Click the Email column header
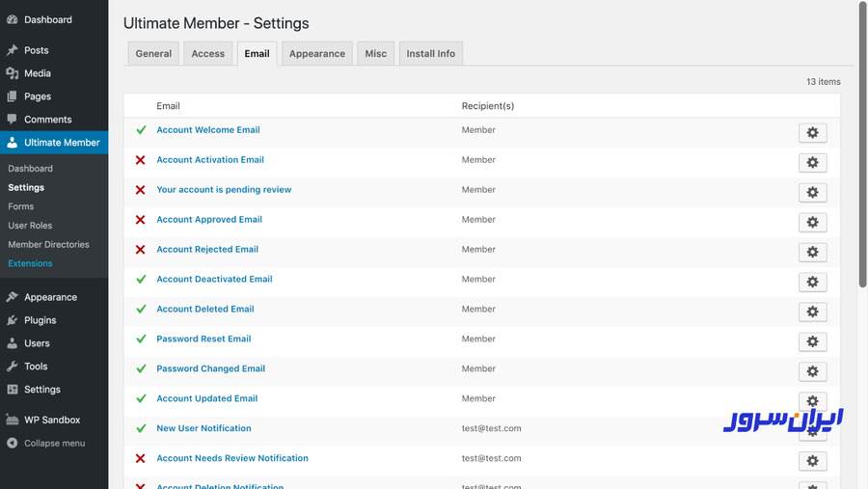The image size is (868, 489). pos(168,106)
